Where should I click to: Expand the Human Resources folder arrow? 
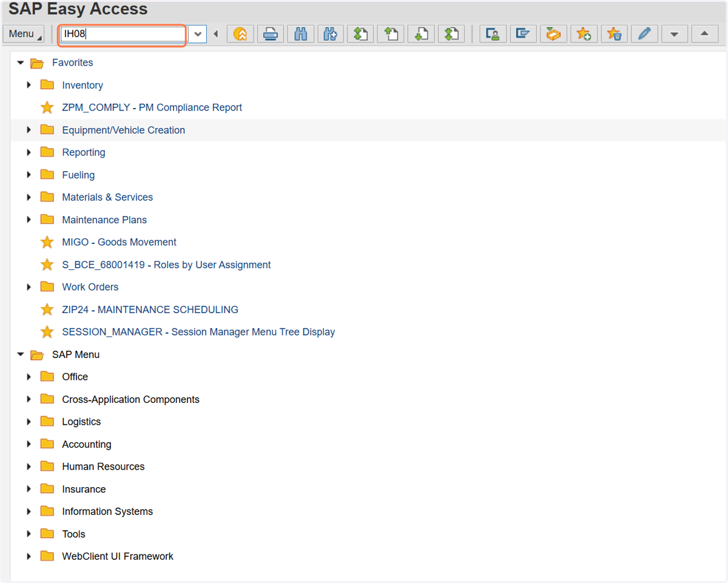pyautogui.click(x=29, y=467)
